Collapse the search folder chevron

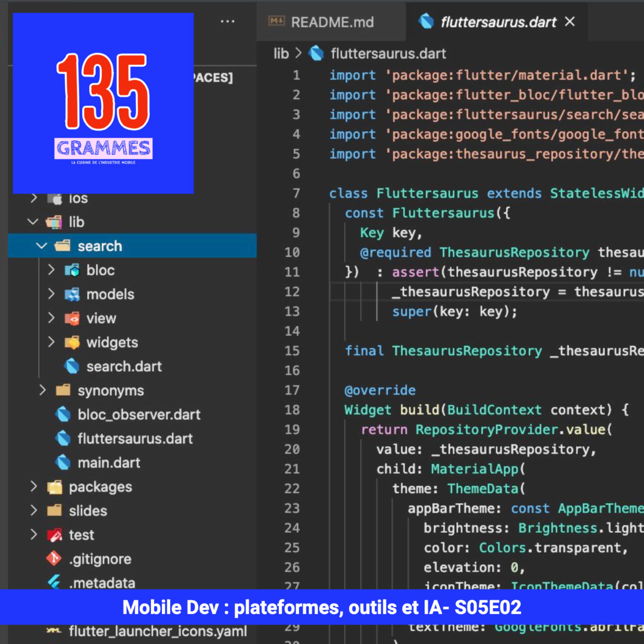42,246
